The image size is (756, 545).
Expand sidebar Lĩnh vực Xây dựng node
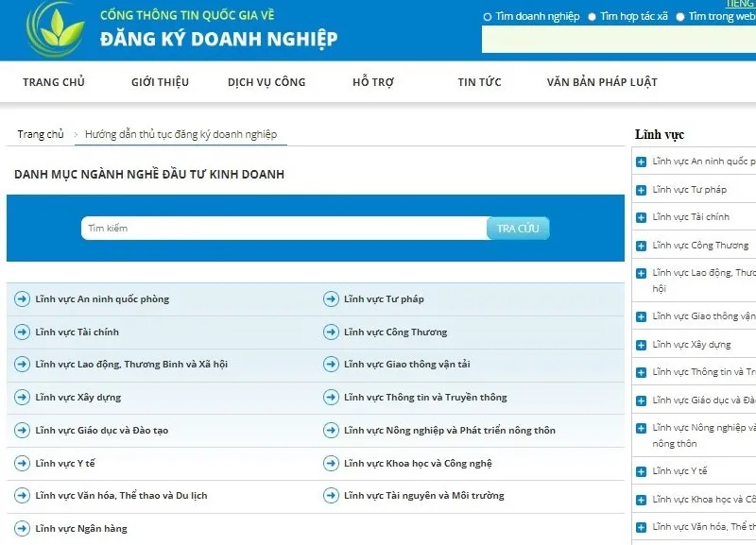pyautogui.click(x=642, y=346)
